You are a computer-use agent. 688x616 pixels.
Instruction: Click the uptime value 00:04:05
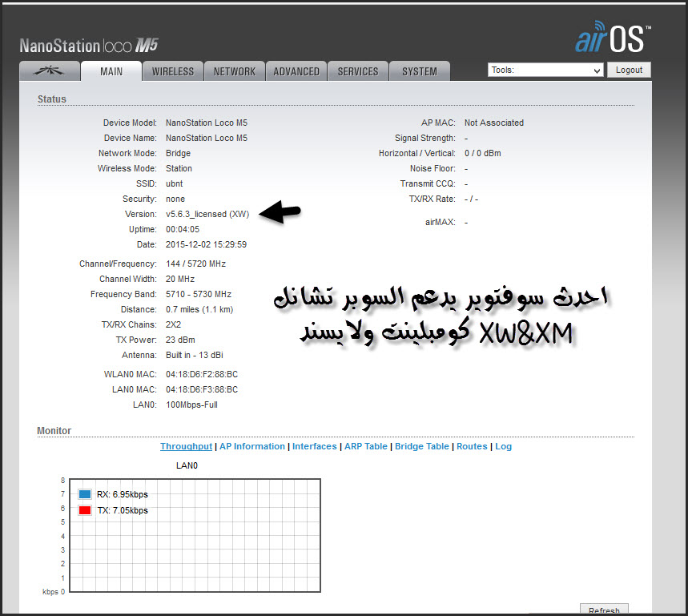[x=183, y=229]
